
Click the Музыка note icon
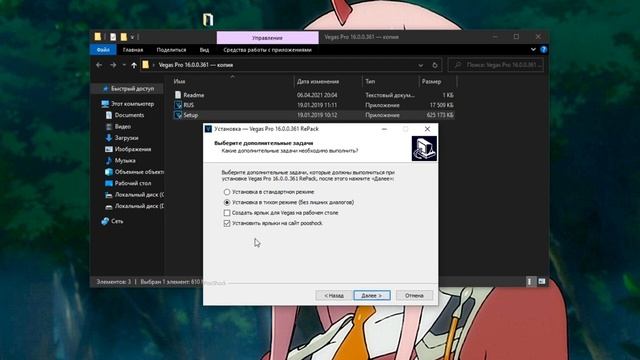click(x=109, y=161)
